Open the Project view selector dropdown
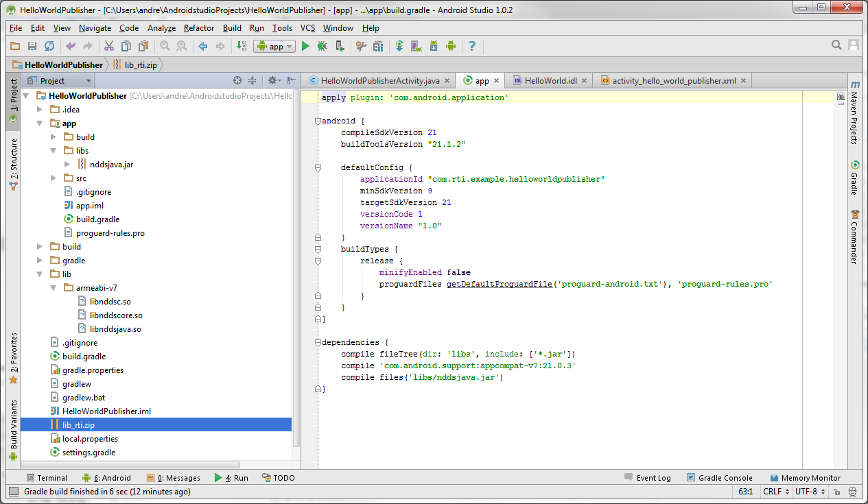Screen dimensions: 868x504 tap(60, 80)
